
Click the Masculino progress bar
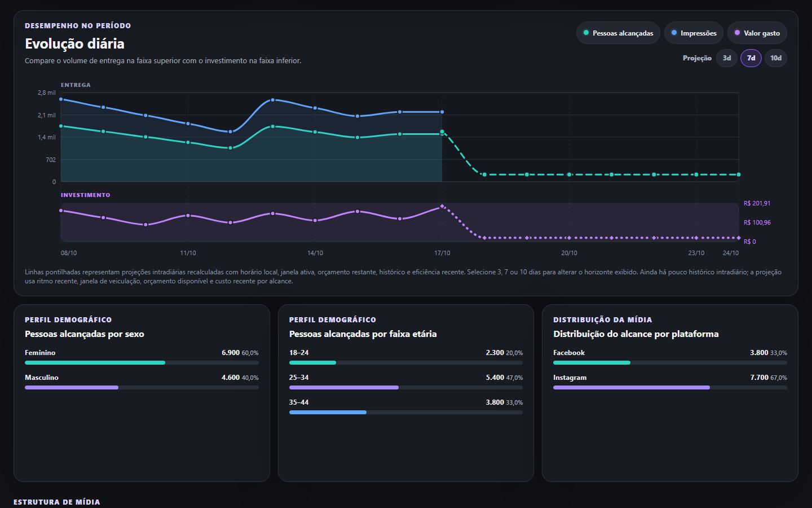[142, 387]
